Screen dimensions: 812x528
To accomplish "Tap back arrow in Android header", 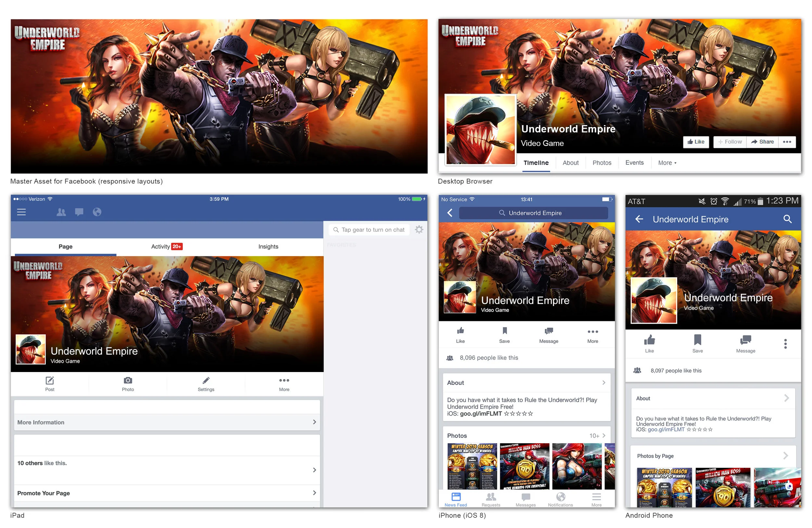I will 639,219.
